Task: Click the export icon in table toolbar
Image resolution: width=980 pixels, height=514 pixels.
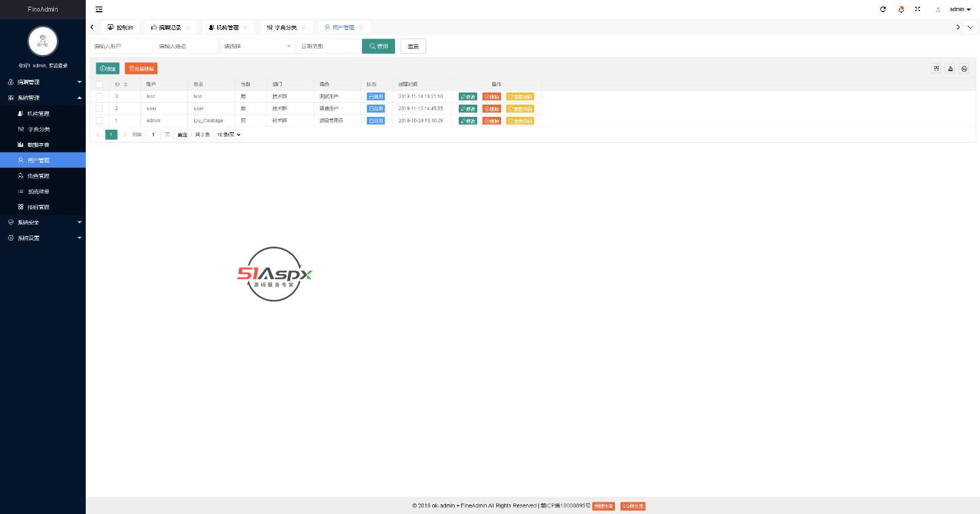Action: pos(951,69)
